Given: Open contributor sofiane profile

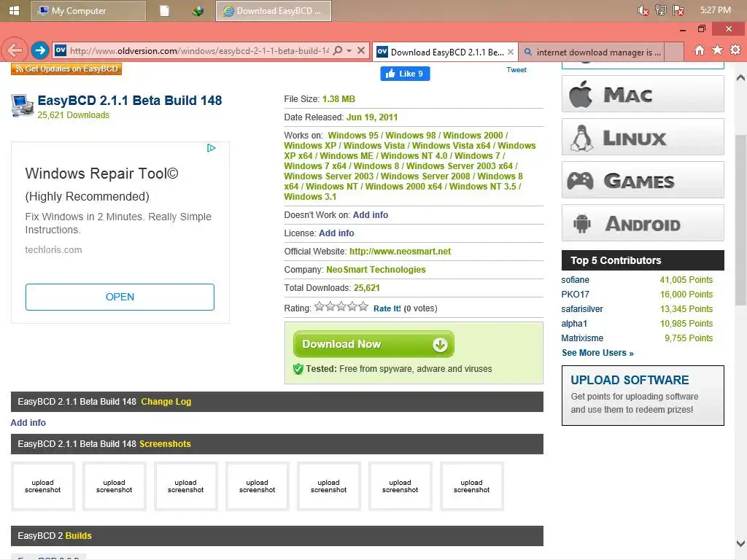Looking at the screenshot, I should (575, 280).
